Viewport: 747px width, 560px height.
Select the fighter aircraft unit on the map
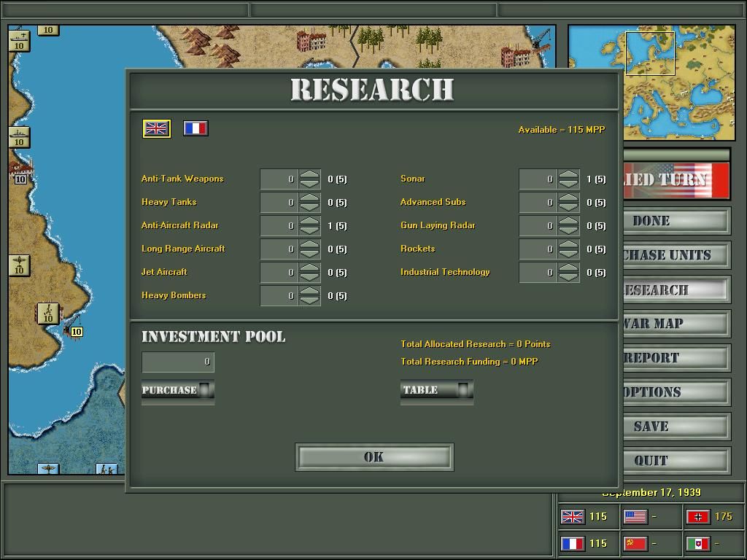(19, 267)
